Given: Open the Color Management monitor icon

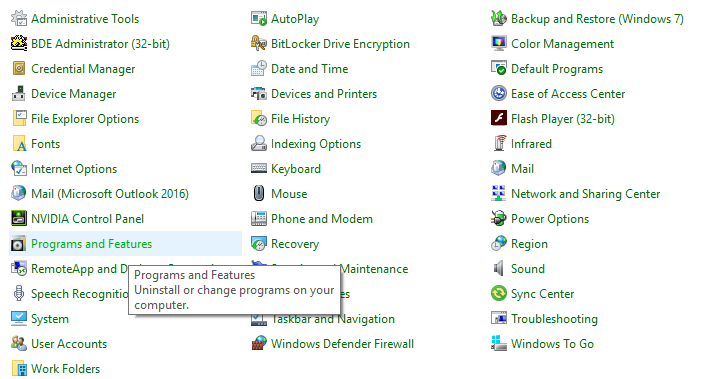Looking at the screenshot, I should 499,43.
